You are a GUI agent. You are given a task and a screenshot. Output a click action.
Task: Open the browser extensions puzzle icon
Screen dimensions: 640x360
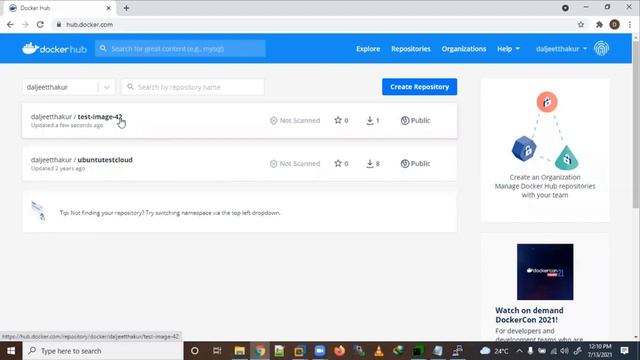coord(599,24)
